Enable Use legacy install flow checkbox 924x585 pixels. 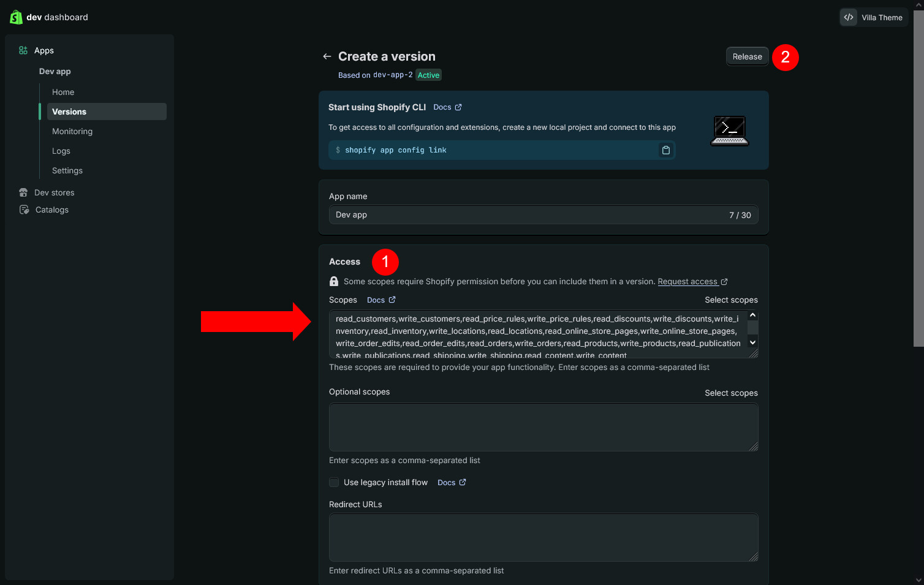tap(334, 482)
